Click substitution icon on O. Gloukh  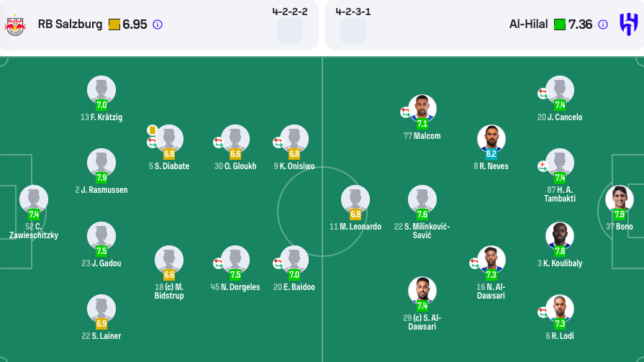click(x=218, y=142)
